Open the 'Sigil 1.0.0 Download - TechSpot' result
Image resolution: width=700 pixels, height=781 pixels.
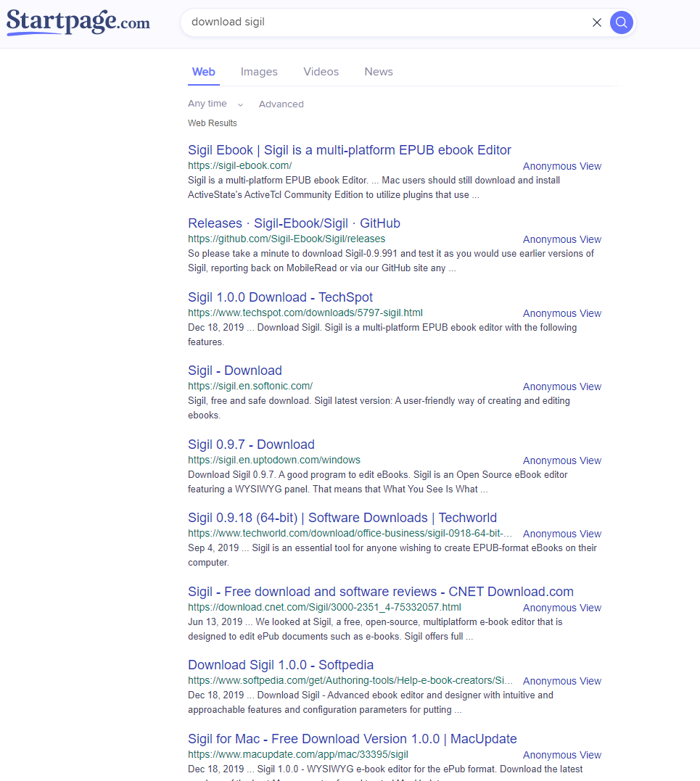[280, 297]
